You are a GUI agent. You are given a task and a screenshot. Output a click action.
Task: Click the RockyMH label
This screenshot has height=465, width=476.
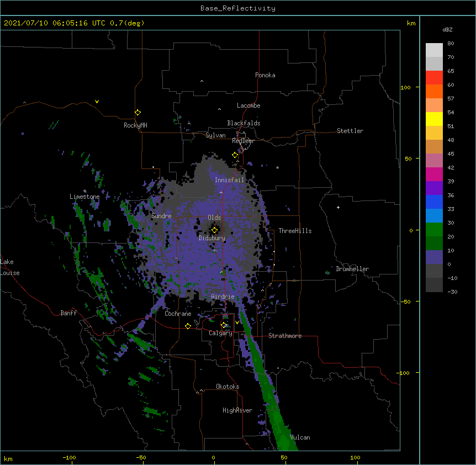tap(135, 125)
